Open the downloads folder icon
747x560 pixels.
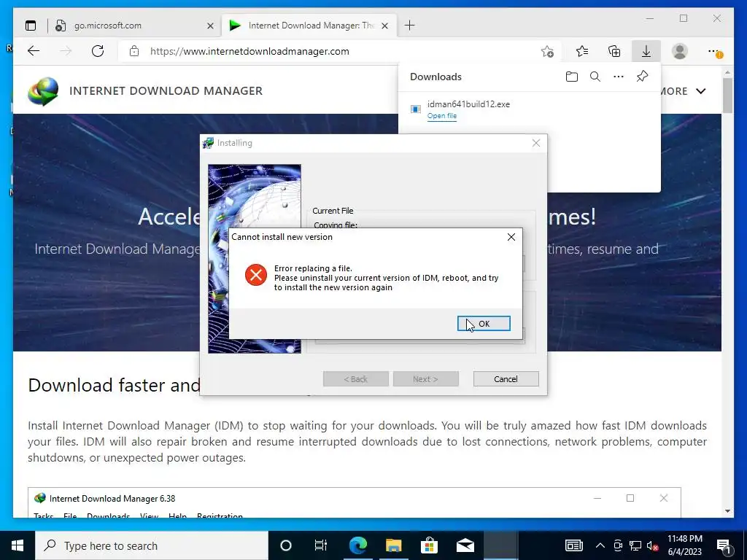click(x=572, y=77)
